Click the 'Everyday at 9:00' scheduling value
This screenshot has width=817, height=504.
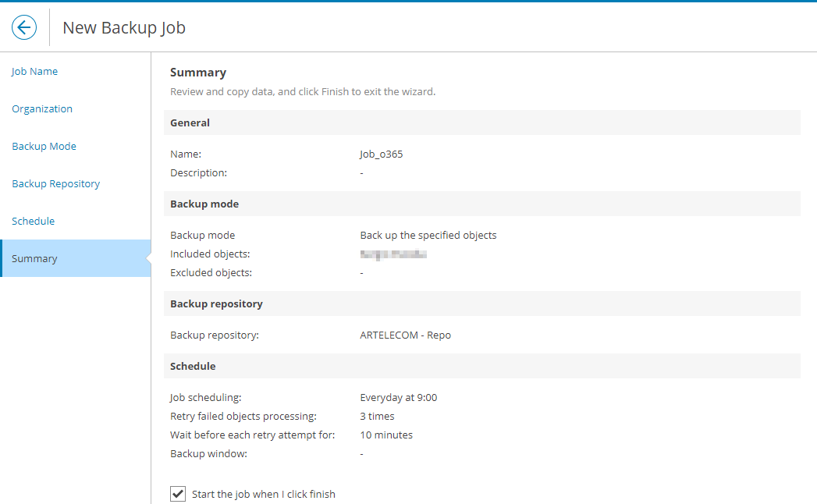point(398,398)
